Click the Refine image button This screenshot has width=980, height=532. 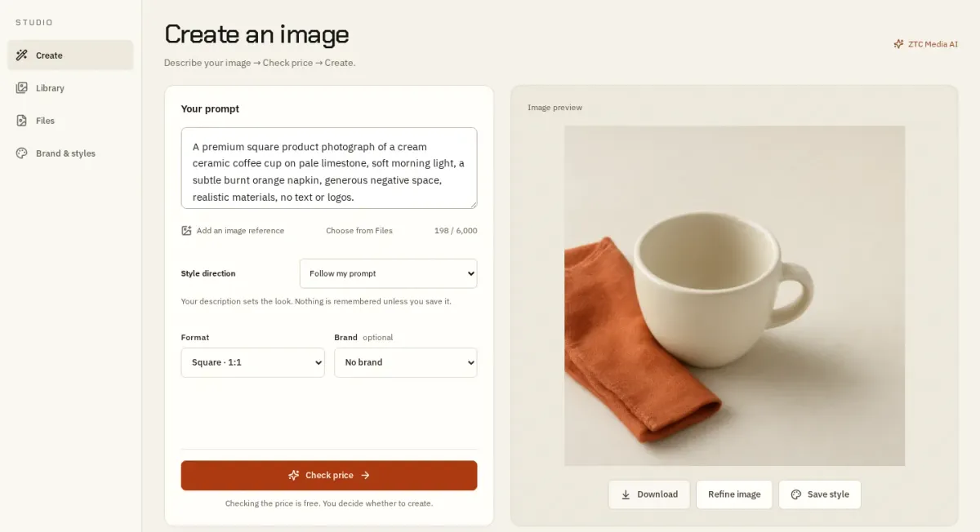click(x=734, y=494)
